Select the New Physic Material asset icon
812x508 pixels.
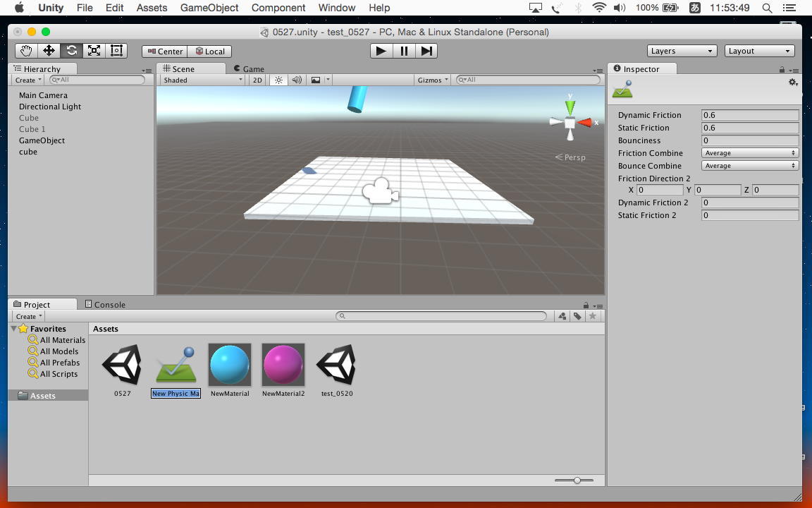[x=176, y=366]
